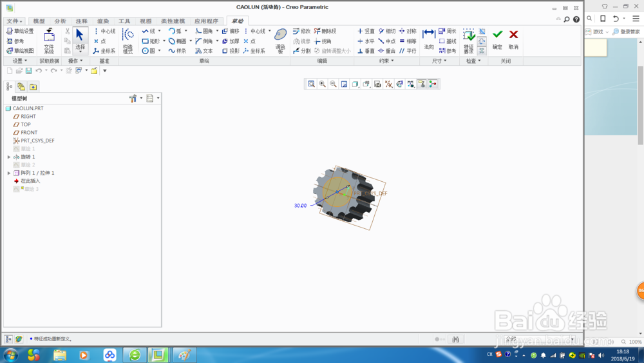644x363 pixels.
Task: Click the 修改 modify tool
Action: coord(301,31)
